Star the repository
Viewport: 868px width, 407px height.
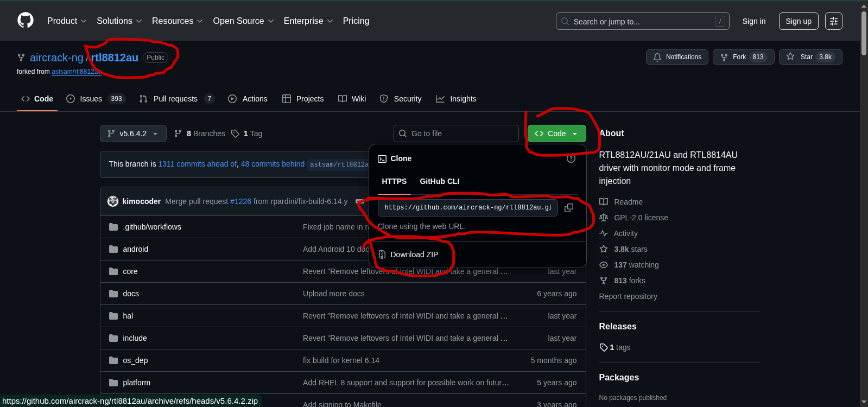810,57
